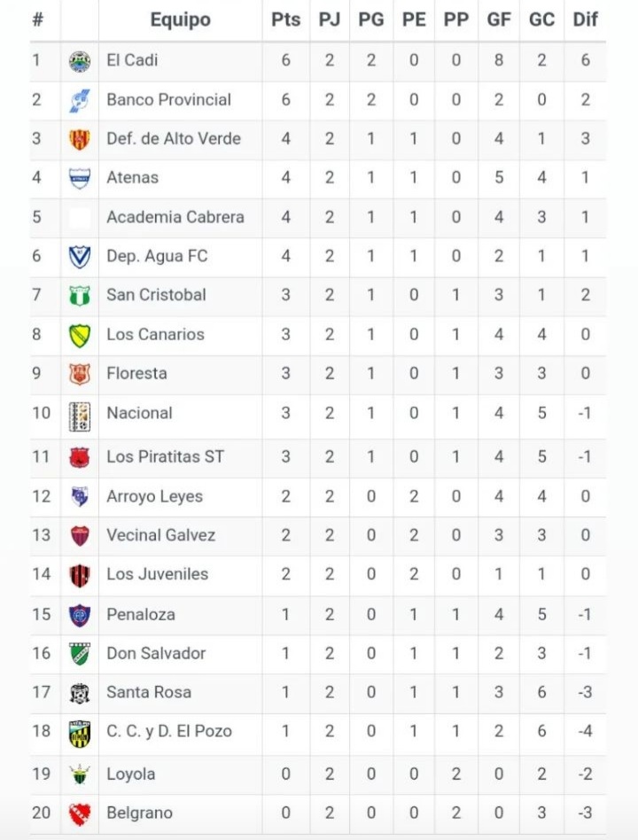
Task: Click the El Cadi team crest
Action: 80,61
